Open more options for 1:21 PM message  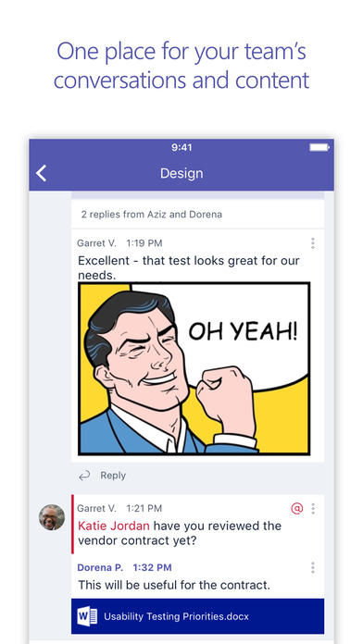[313, 509]
